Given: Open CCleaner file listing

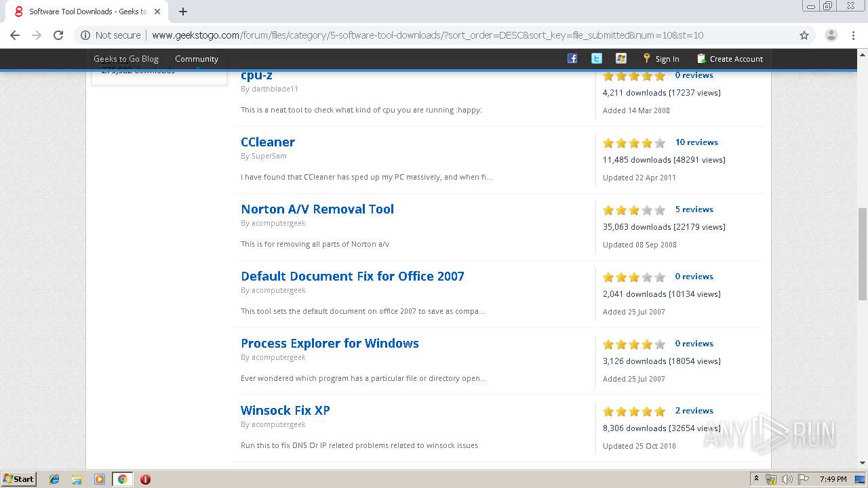Looking at the screenshot, I should pos(268,142).
